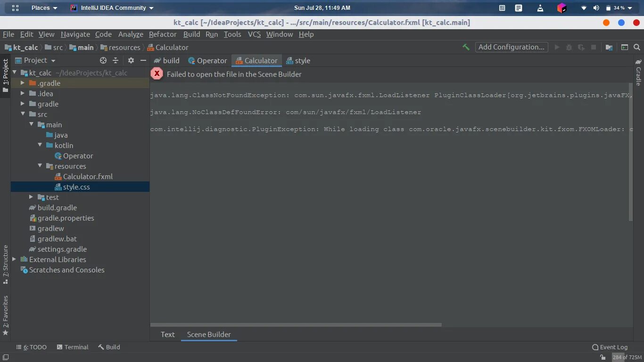
Task: Collapse the main folder
Action: pos(31,124)
